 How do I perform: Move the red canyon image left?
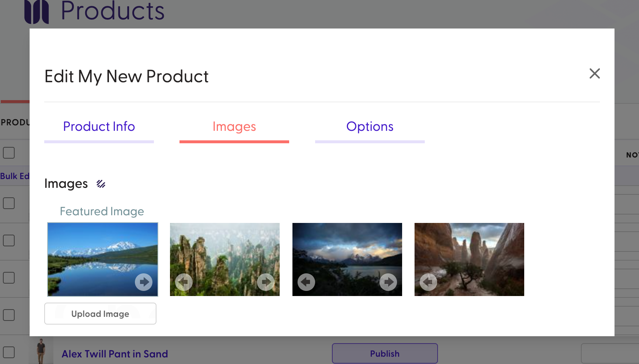click(x=428, y=282)
